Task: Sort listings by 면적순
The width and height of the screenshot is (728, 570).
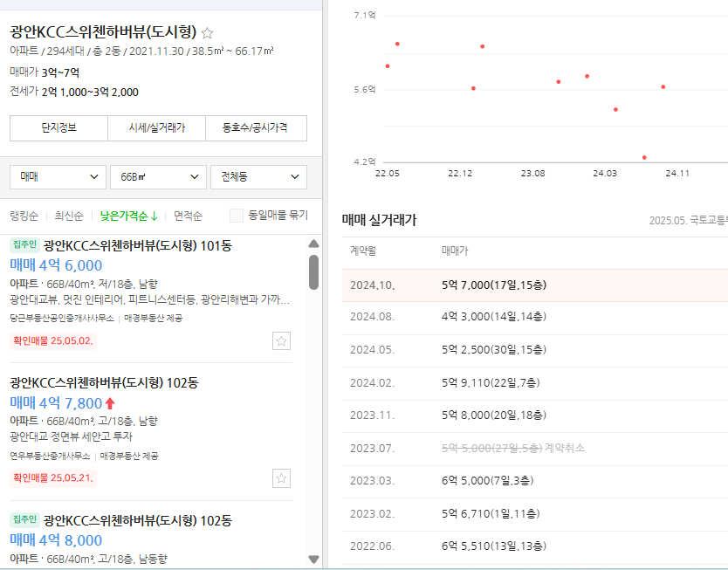Action: (x=188, y=216)
